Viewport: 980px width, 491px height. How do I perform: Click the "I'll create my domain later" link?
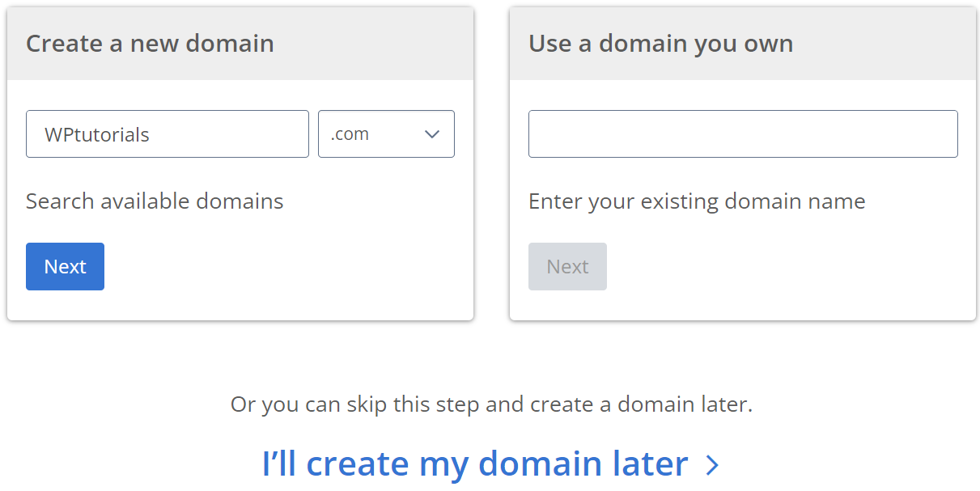[490, 463]
